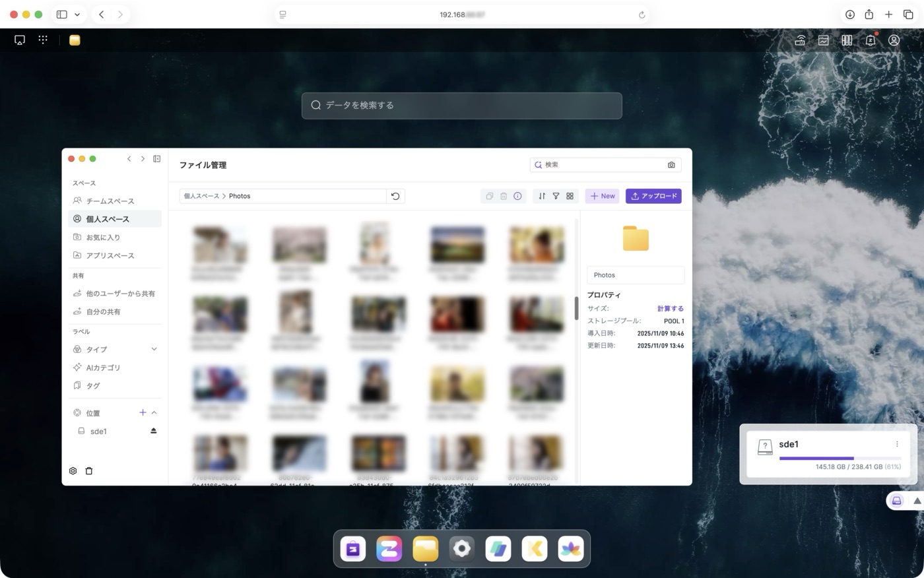
Task: Switch to grid view layout
Action: 570,196
